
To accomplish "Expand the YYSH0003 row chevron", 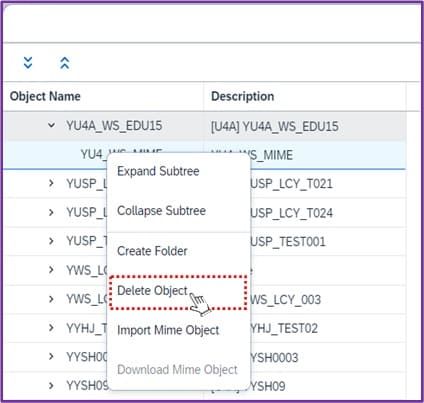I will tap(51, 356).
